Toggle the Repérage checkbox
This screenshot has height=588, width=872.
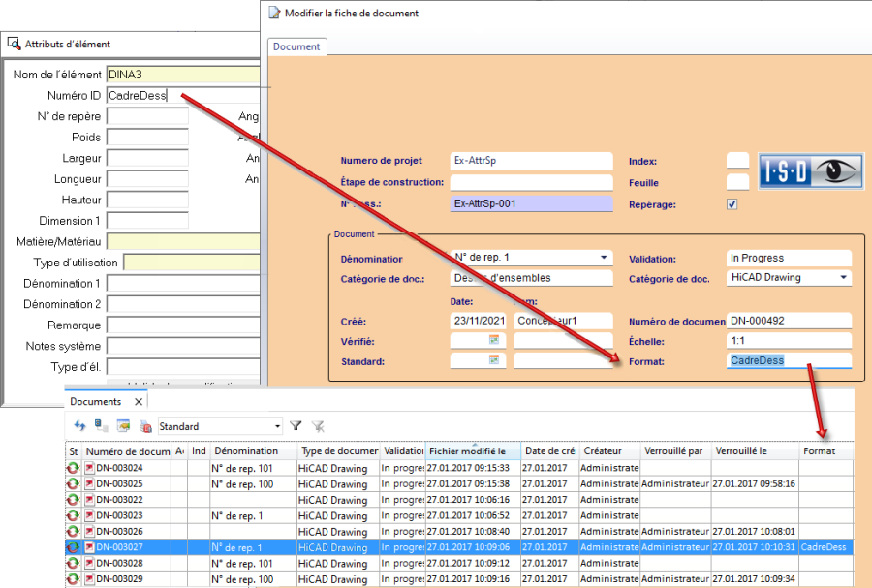pyautogui.click(x=732, y=204)
